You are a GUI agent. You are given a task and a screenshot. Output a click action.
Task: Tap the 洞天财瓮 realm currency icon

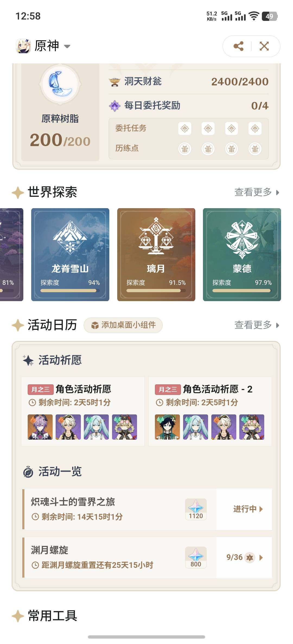click(x=114, y=82)
